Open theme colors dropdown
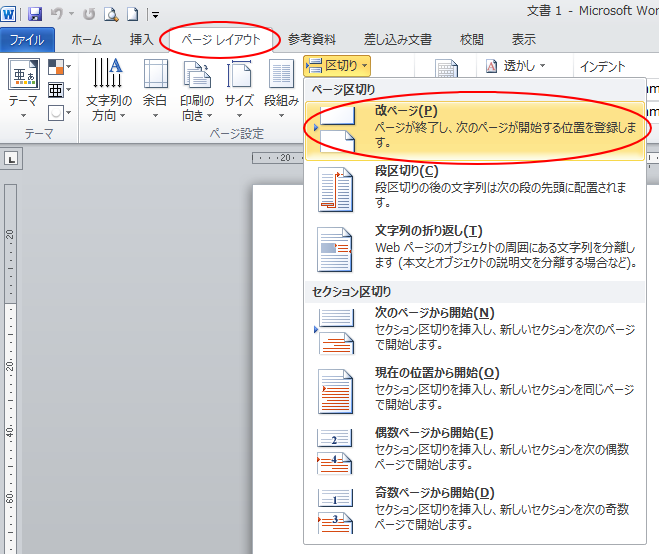 (x=59, y=67)
